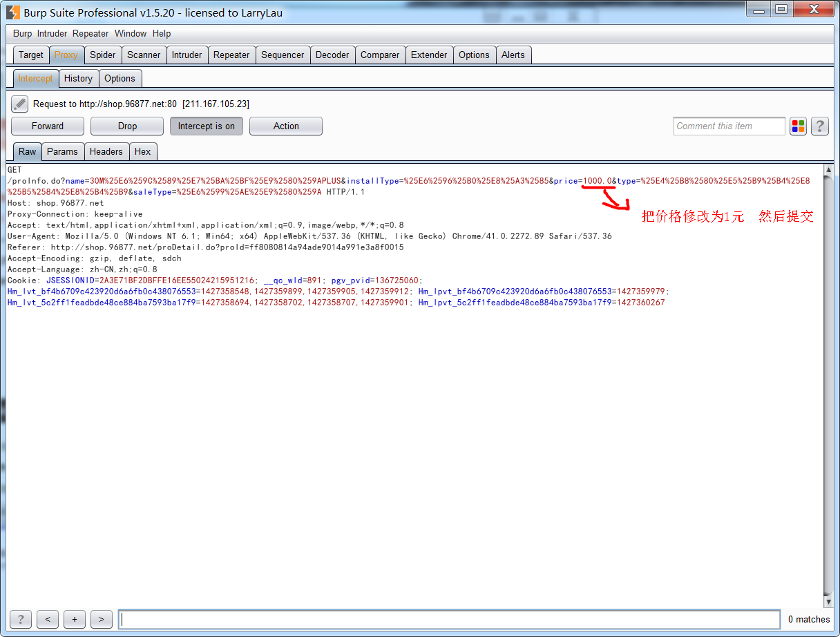Open the Scanner tab
This screenshot has height=637, width=840.
[144, 55]
